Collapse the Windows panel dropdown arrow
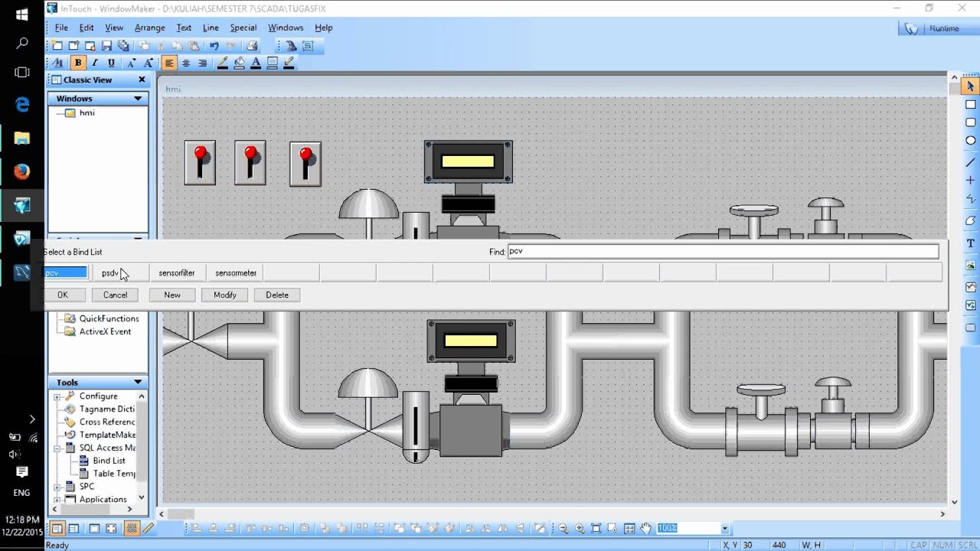980x551 pixels. (x=138, y=99)
